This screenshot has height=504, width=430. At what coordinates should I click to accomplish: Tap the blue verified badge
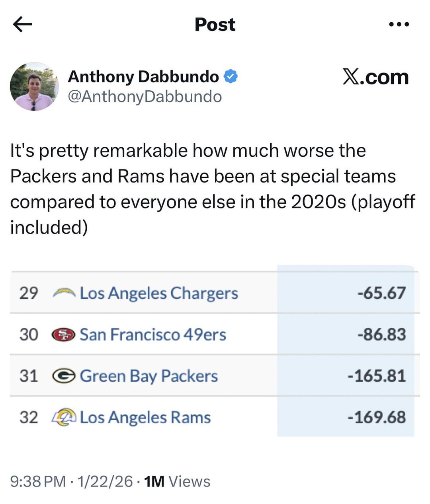(x=231, y=76)
